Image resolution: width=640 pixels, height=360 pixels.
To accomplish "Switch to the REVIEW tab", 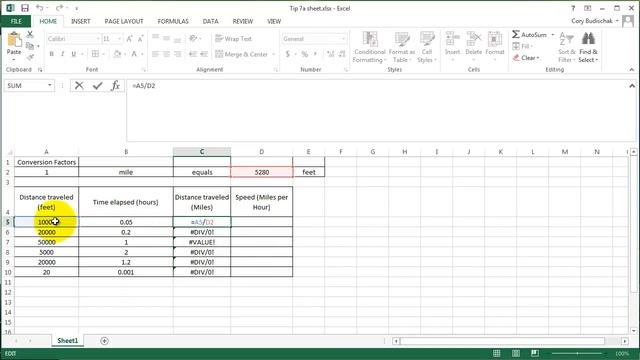I will point(242,21).
